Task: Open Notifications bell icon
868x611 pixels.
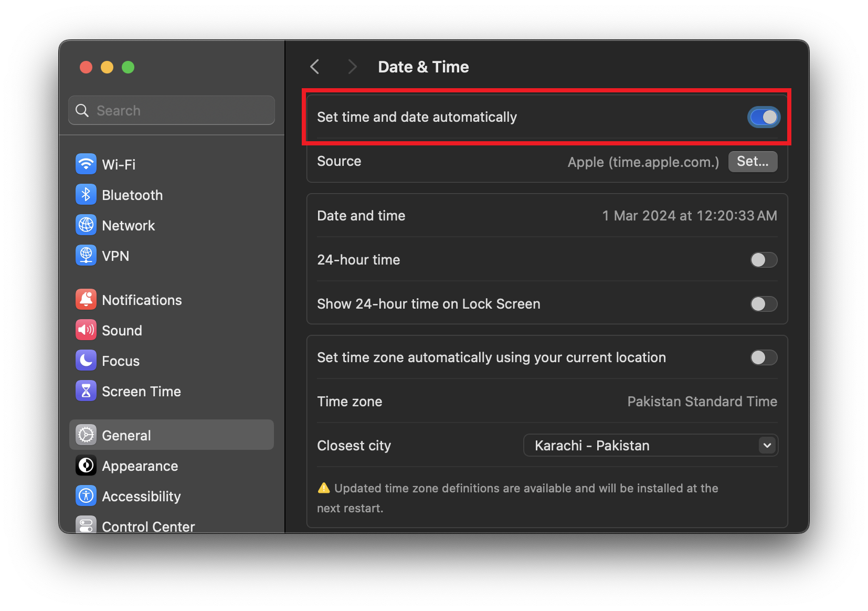Action: 86,300
